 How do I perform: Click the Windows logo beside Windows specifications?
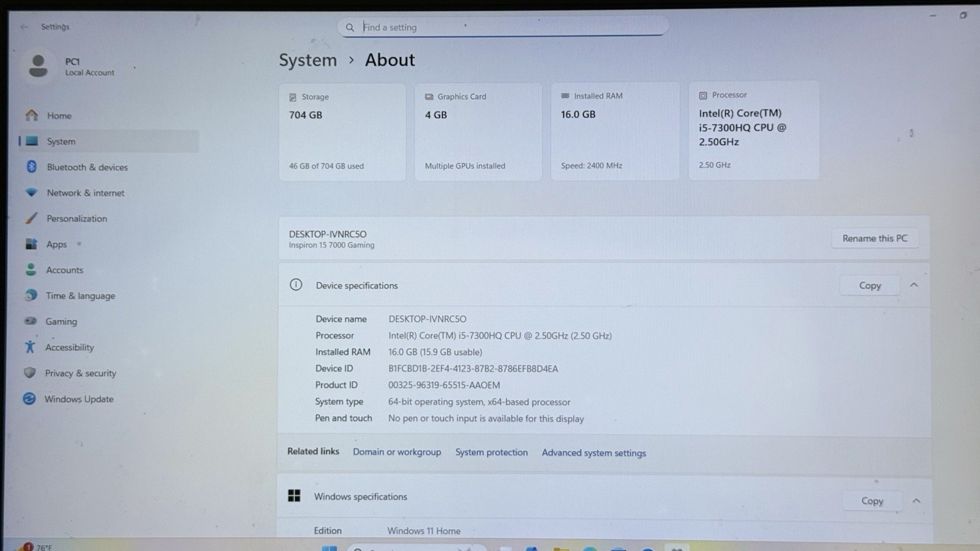pyautogui.click(x=294, y=496)
